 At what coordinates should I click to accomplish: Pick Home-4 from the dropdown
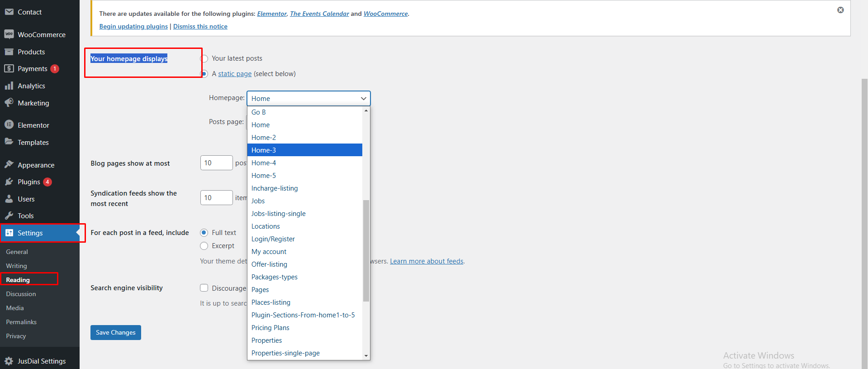pos(305,163)
